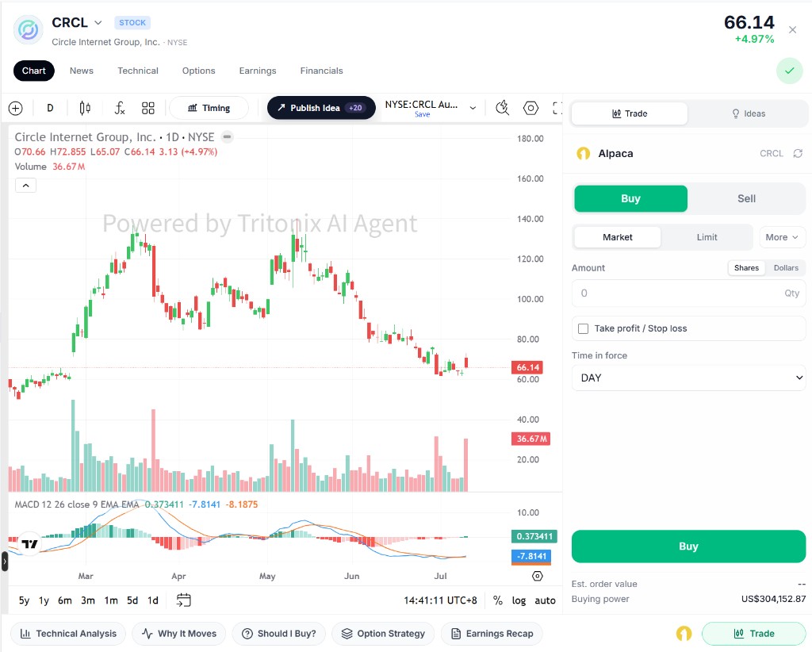Toggle auto scale mode

545,600
